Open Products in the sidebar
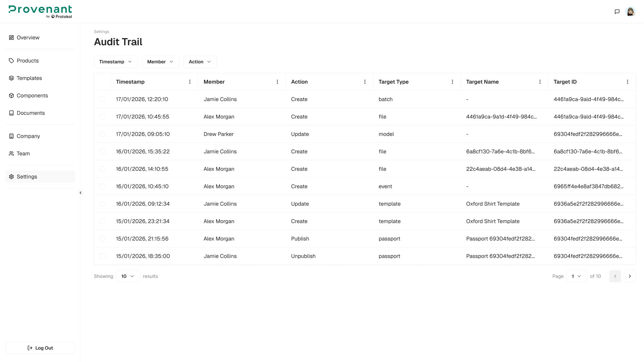 tap(40, 61)
